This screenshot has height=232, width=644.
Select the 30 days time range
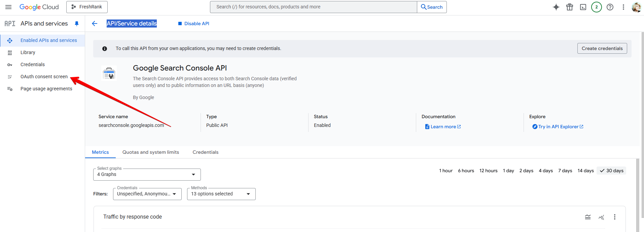611,171
